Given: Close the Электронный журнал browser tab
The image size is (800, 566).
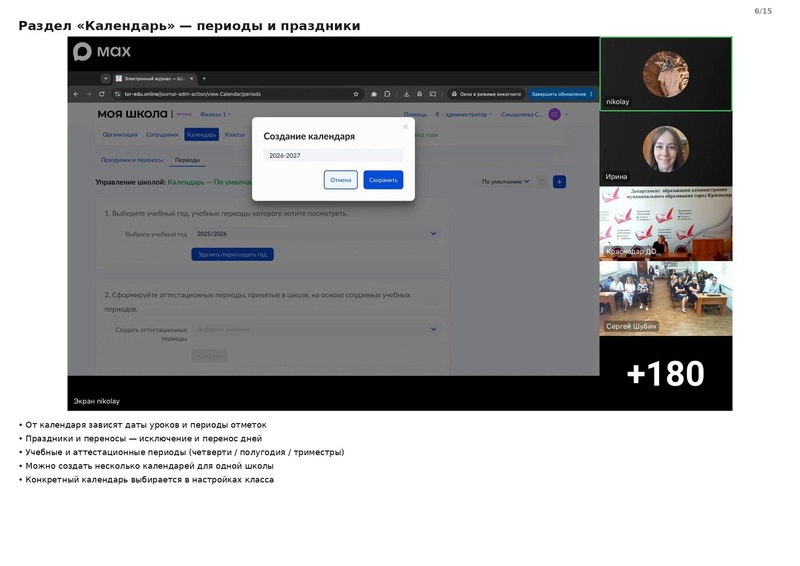Looking at the screenshot, I should click(x=191, y=79).
